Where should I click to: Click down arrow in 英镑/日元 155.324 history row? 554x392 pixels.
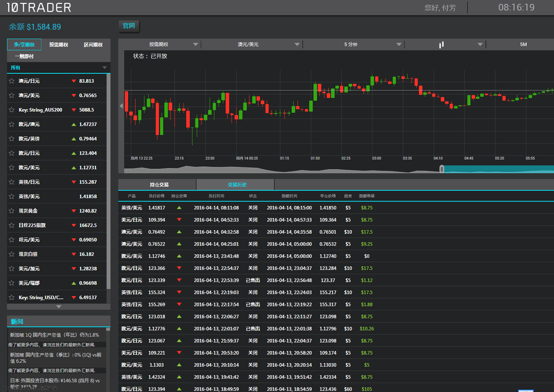click(x=179, y=293)
